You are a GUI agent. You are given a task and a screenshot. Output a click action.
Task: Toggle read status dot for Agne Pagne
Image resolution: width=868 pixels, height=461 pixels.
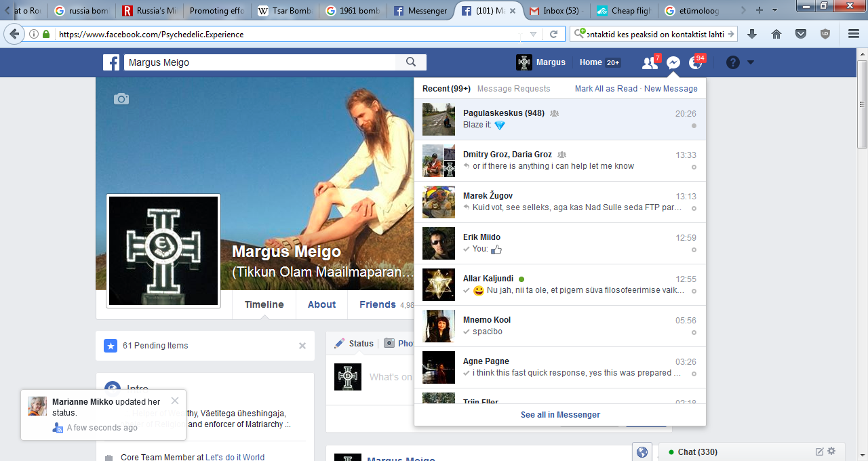[x=694, y=374]
